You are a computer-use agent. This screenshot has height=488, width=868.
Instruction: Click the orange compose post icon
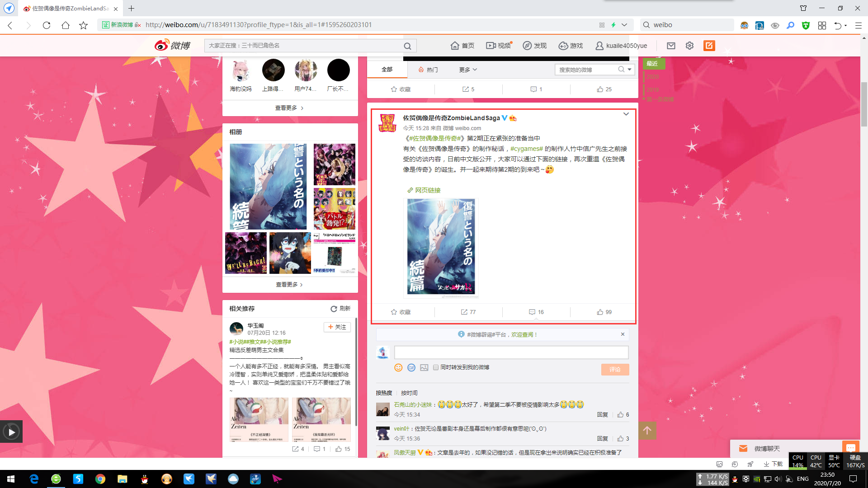point(709,46)
